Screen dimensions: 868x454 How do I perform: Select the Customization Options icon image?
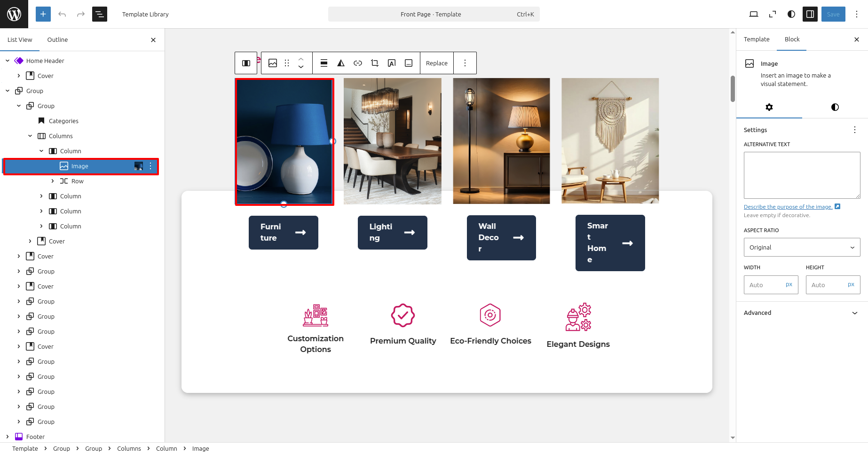[316, 315]
